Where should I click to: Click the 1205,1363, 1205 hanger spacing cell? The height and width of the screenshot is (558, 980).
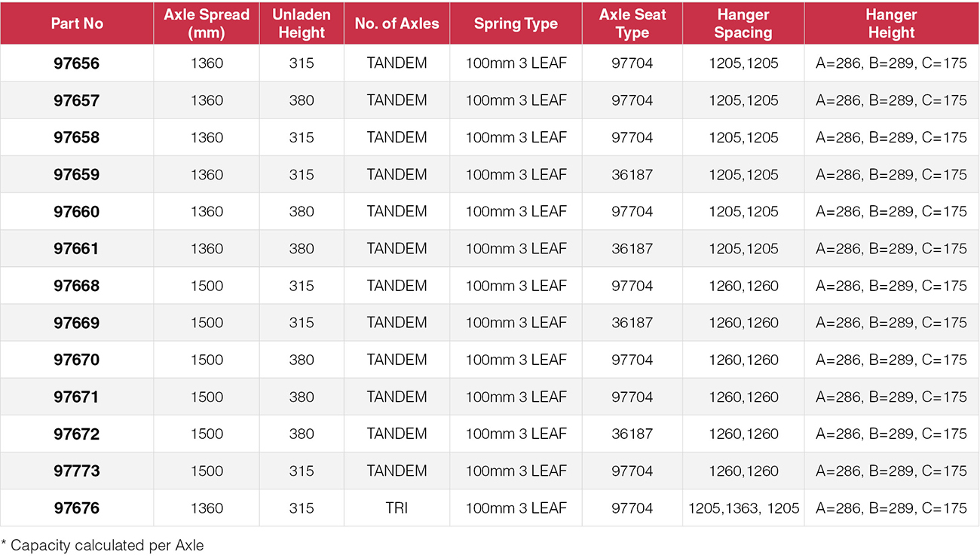(x=743, y=508)
